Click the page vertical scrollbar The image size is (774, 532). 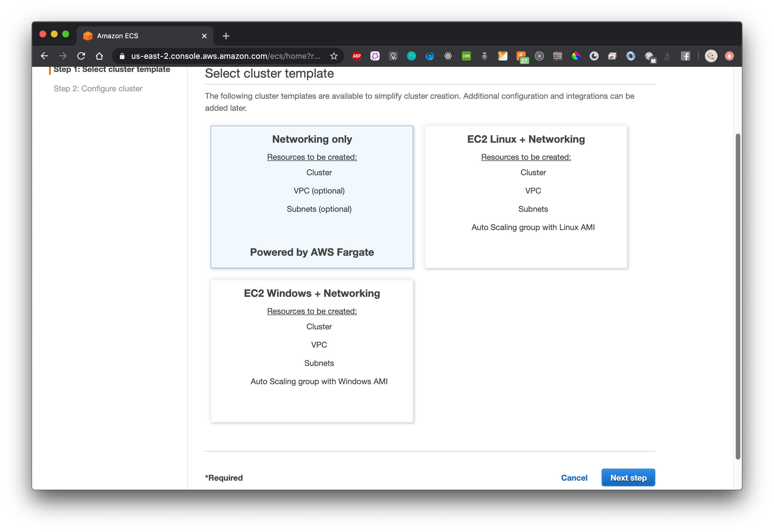738,296
